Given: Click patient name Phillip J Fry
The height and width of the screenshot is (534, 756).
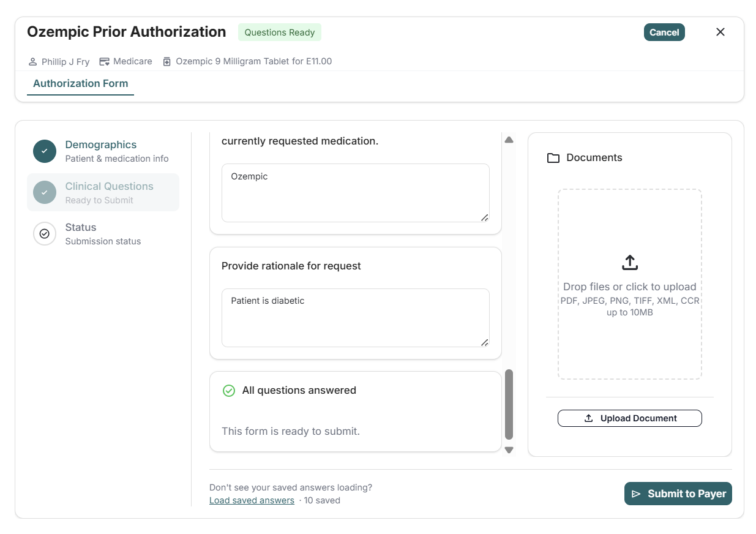Looking at the screenshot, I should pyautogui.click(x=65, y=62).
